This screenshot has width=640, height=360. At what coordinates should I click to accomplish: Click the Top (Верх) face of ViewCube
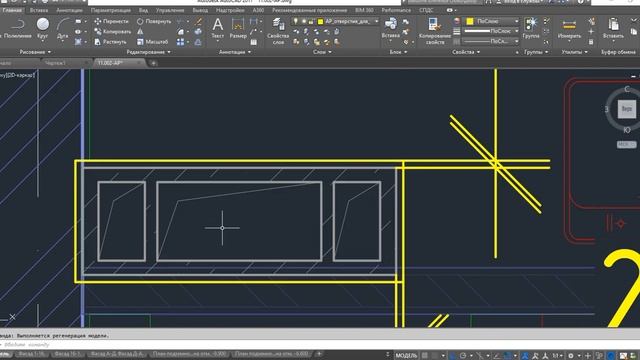click(627, 109)
